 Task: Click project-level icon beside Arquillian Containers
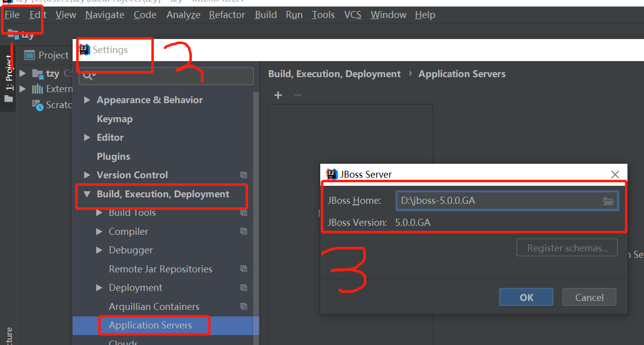point(244,306)
